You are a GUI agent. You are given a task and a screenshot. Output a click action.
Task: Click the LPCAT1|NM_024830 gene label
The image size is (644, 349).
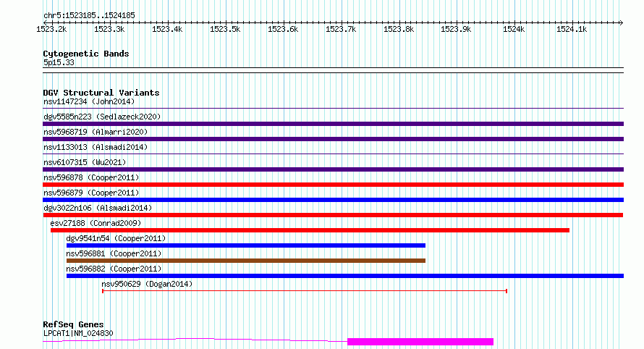point(78,333)
